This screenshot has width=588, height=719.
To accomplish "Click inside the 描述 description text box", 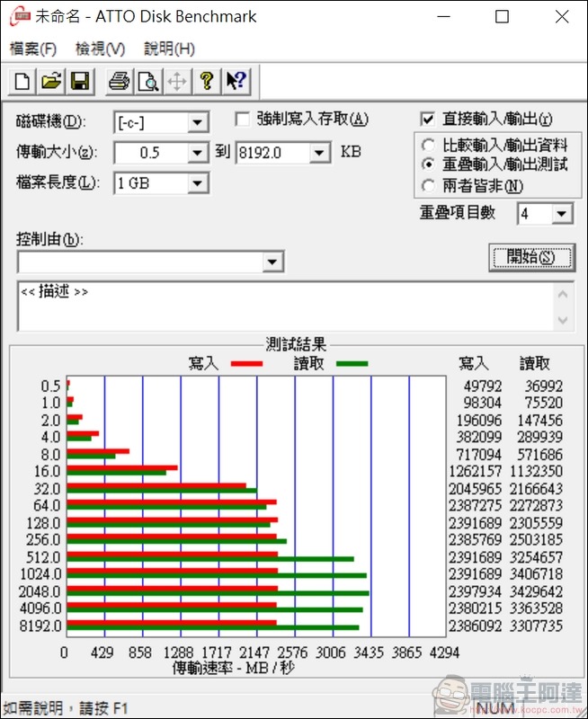I will coord(279,306).
